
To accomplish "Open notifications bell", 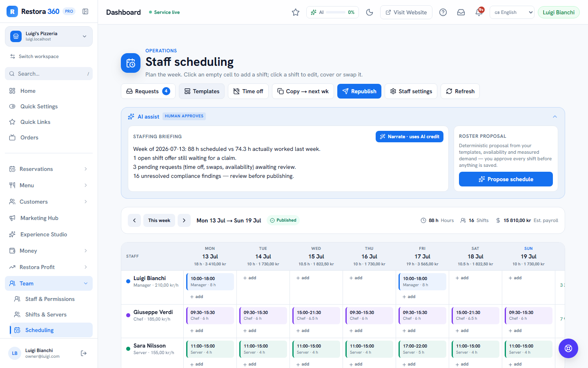I will click(479, 12).
